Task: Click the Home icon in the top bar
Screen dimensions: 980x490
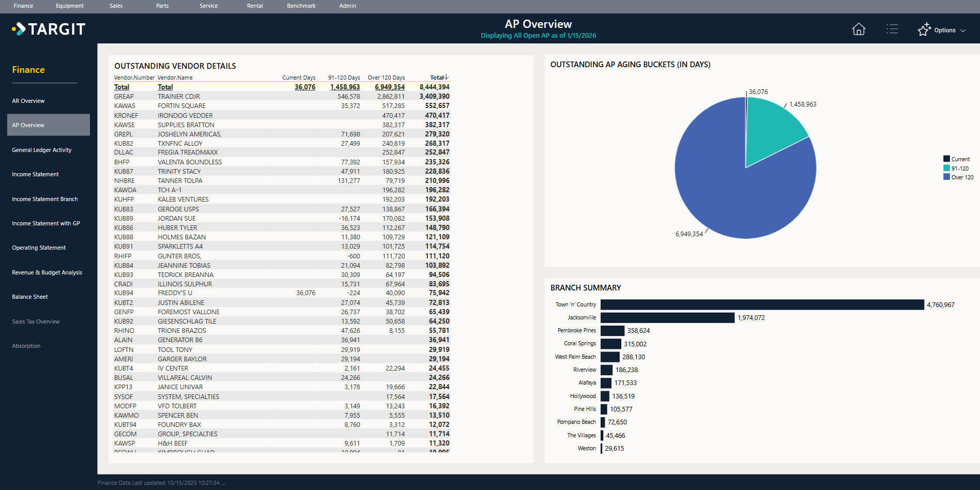Action: (x=858, y=29)
